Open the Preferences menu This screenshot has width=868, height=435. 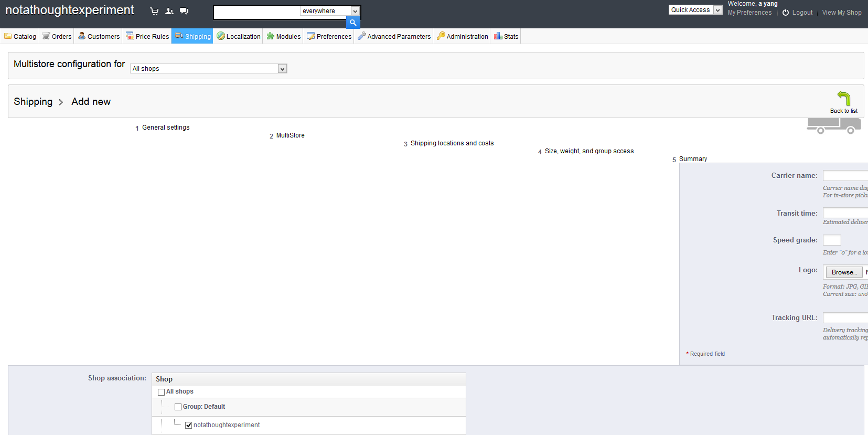click(x=329, y=36)
